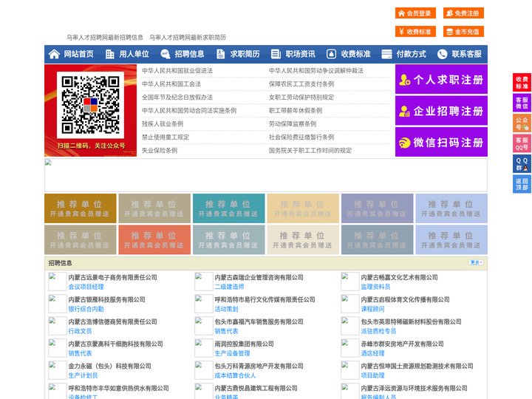The image size is (532, 399).
Task: Open the 用人单位 navigation item
Action: pos(134,54)
